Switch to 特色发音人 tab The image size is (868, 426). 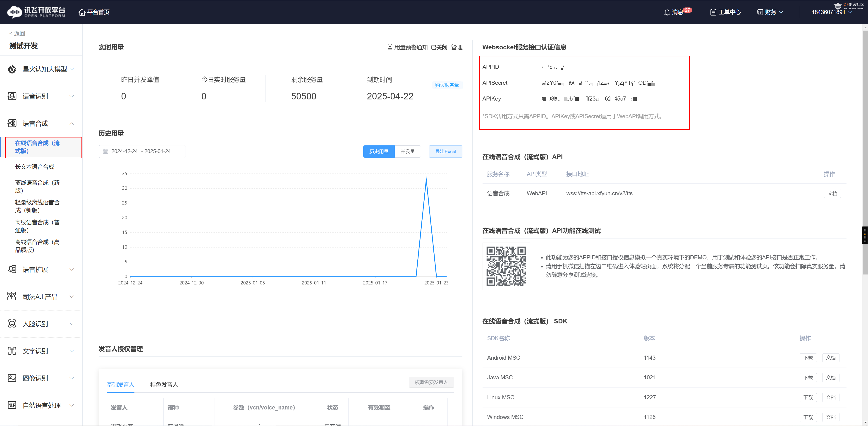[164, 385]
